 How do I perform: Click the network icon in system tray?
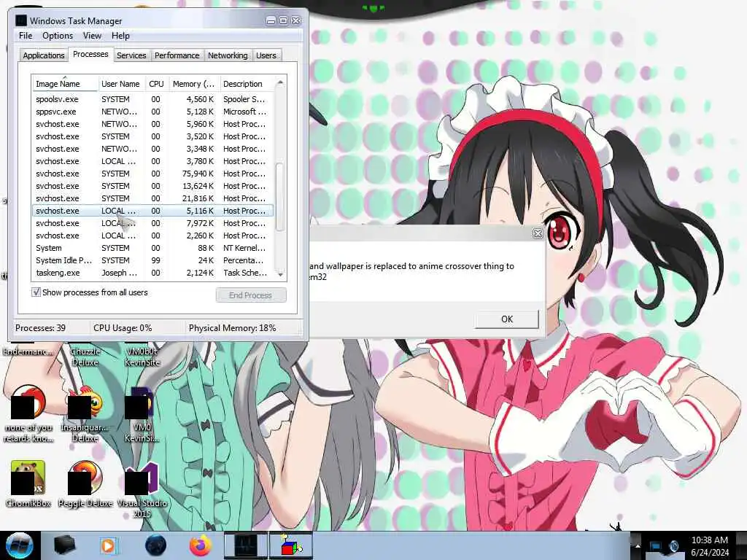click(656, 546)
